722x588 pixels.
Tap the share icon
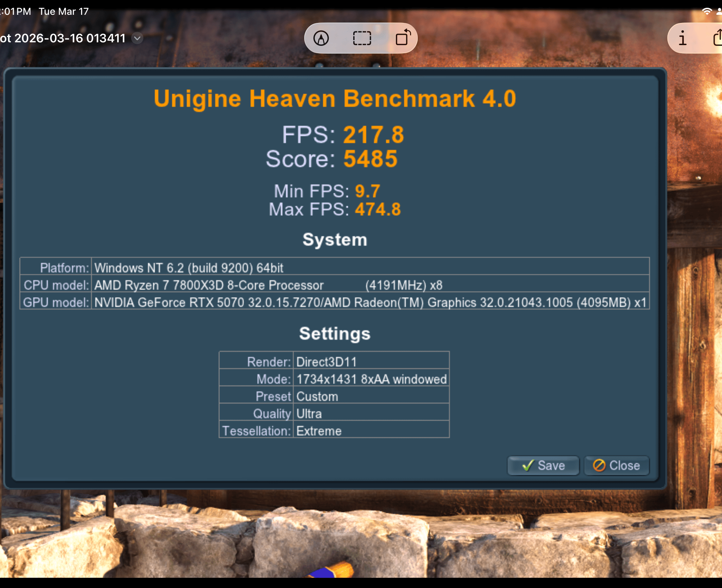click(x=718, y=37)
